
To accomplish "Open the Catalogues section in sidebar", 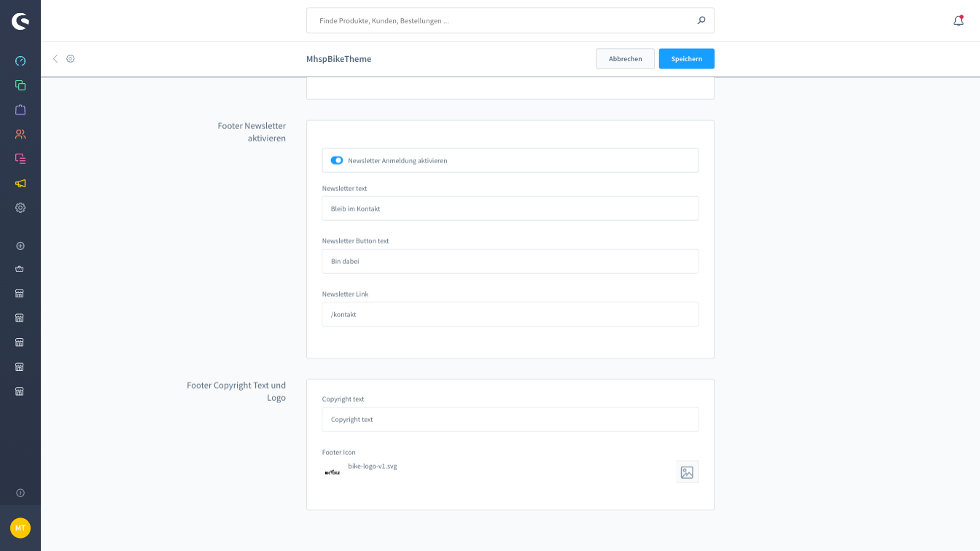I will click(20, 85).
